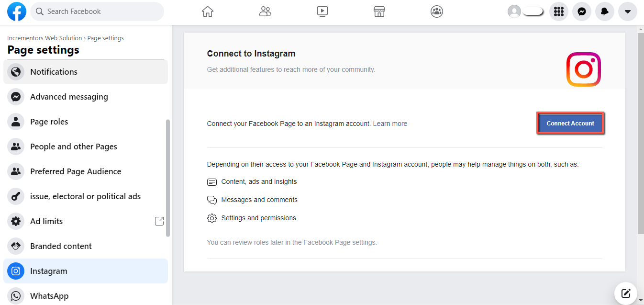Viewport: 644px width, 305px height.
Task: Select the Instagram settings item
Action: [86, 271]
